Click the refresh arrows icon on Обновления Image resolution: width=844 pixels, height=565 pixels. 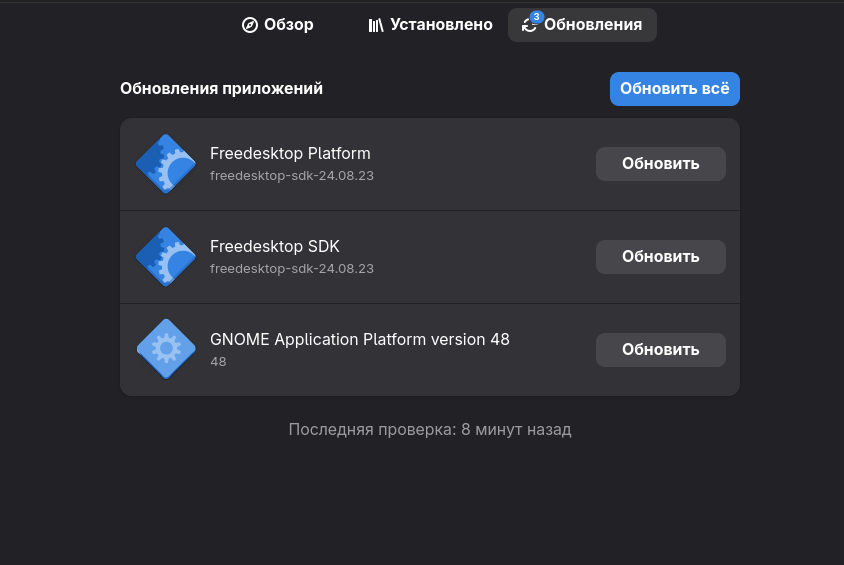click(x=529, y=27)
